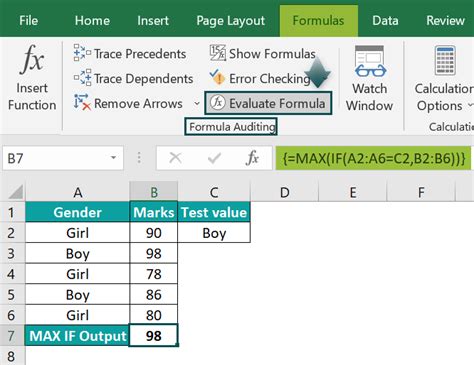Screen dimensions: 474x365
Task: Select column F header
Action: [x=421, y=192]
